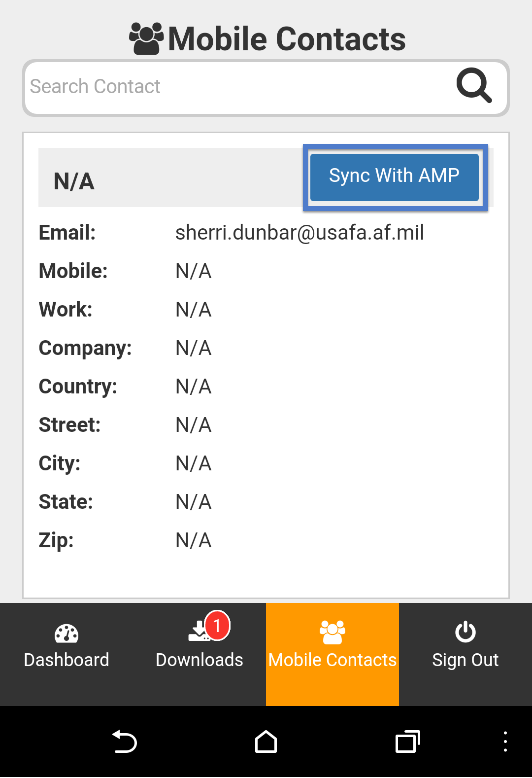Image resolution: width=532 pixels, height=778 pixels.
Task: Tap the Mobile Contacts page title
Action: pos(287,39)
